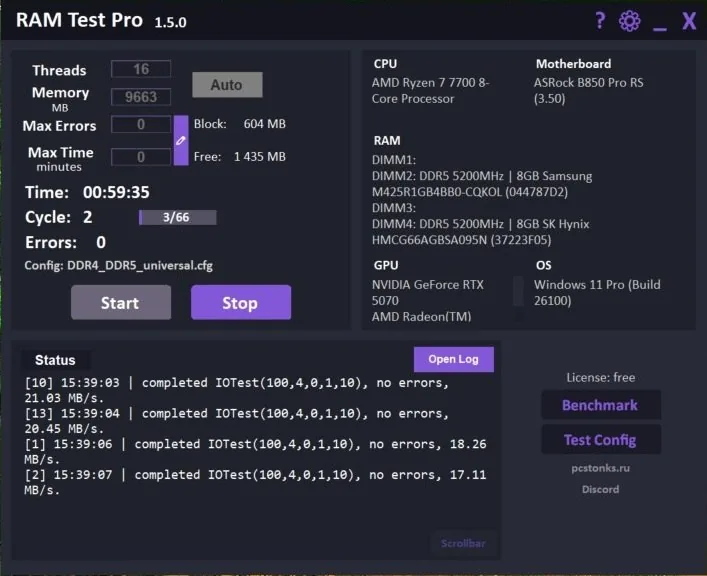Click the Max Errors input field
The height and width of the screenshot is (576, 707).
coord(141,124)
